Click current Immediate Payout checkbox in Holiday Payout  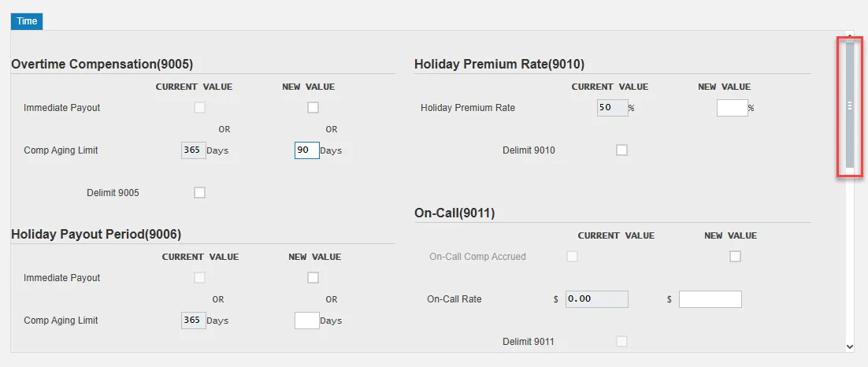[x=199, y=277]
